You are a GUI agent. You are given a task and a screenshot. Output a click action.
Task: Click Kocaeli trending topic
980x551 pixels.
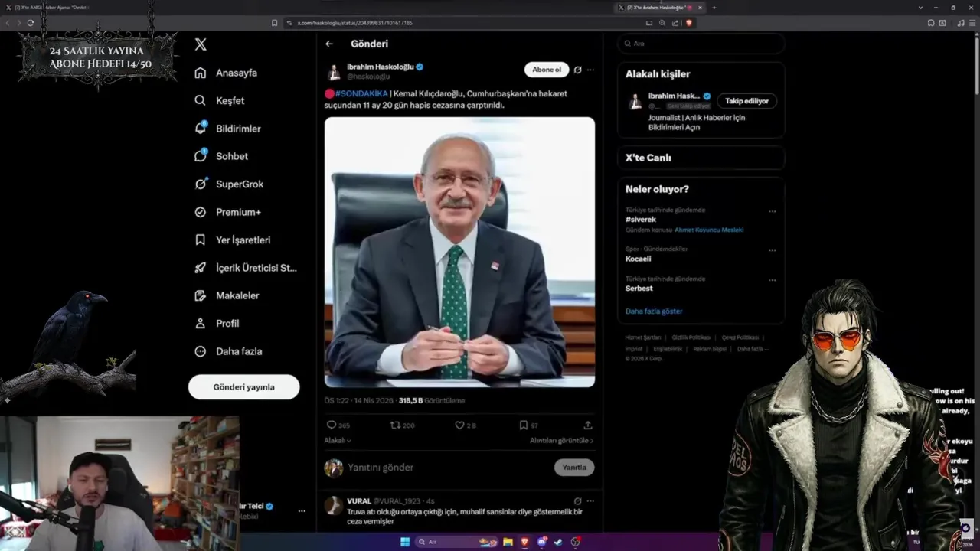click(x=638, y=259)
